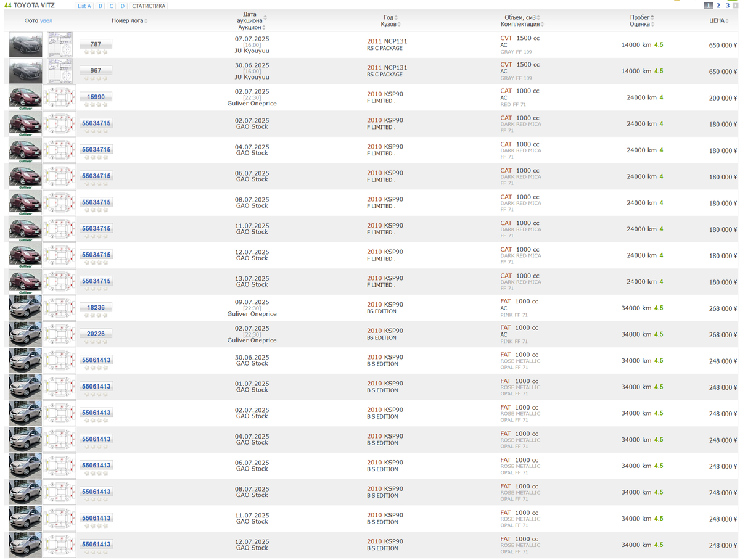
Task: Click price 200 000 ¥ of lot 15990
Action: point(723,98)
